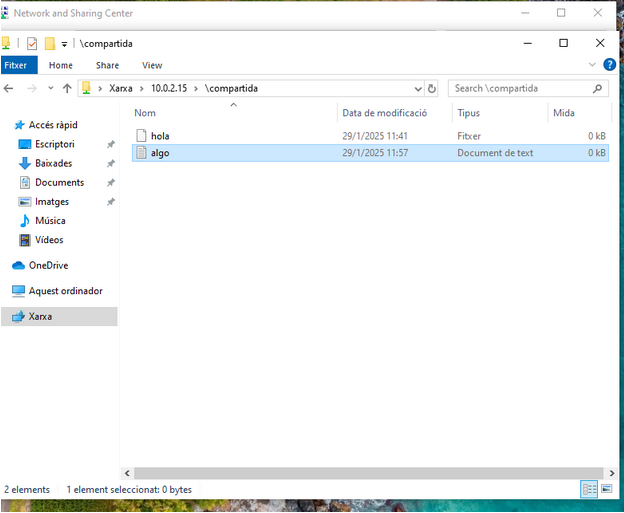Select the hola file
624x513 pixels.
tap(160, 135)
